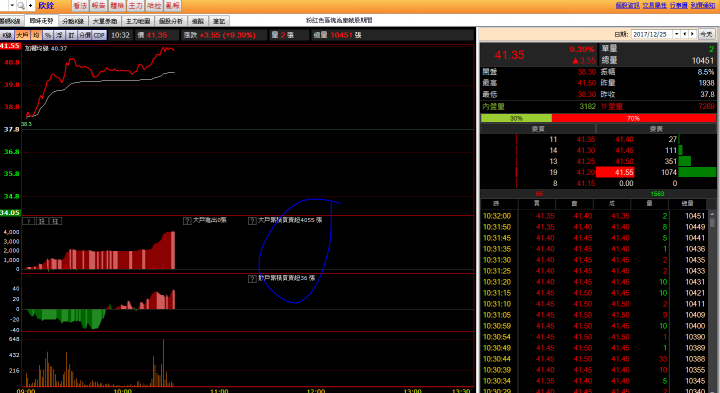
Task: Select the 10:30:44 tick row time
Action: coord(497,359)
